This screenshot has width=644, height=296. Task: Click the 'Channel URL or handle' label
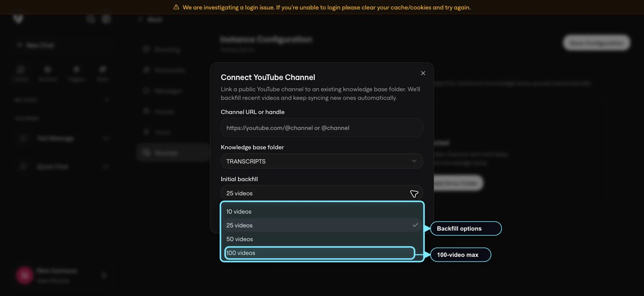(x=253, y=112)
